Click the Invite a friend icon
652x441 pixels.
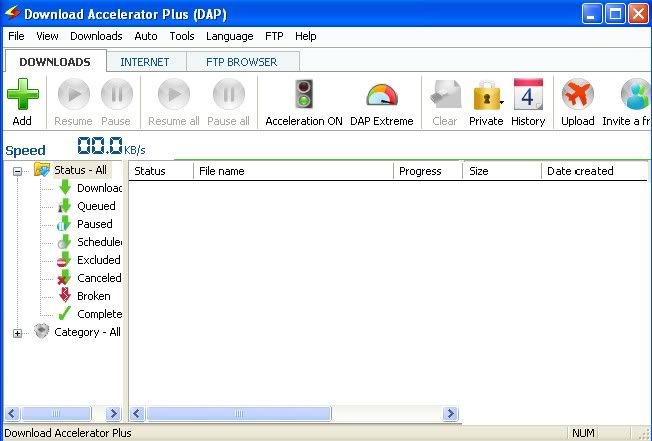click(x=636, y=94)
